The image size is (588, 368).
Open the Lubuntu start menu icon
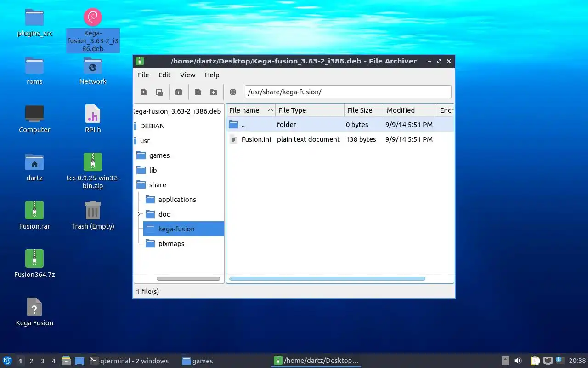coord(7,361)
